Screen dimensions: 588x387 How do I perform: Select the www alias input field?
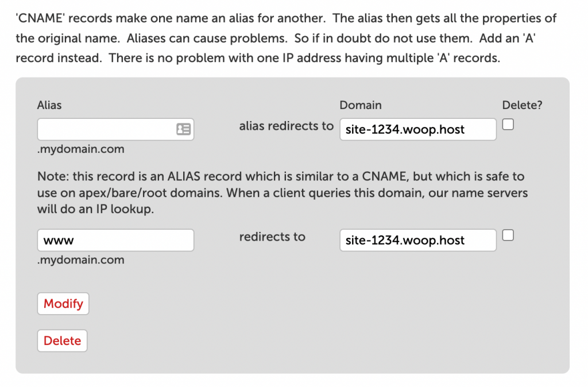(x=115, y=240)
